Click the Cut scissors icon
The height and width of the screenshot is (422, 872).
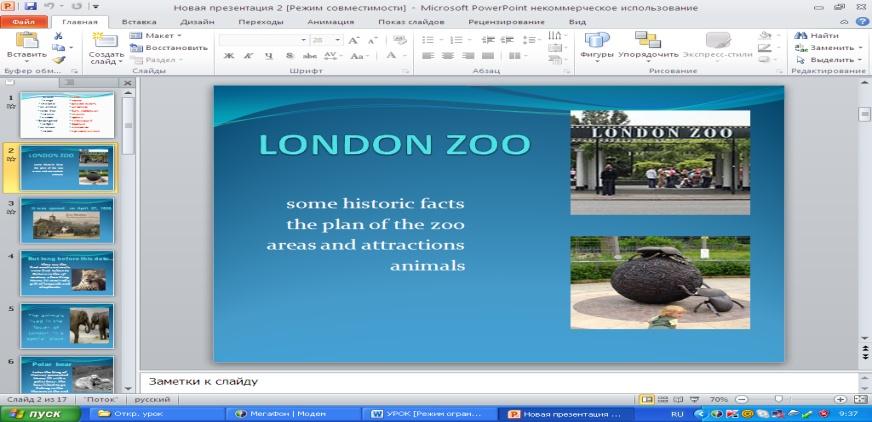click(x=58, y=36)
